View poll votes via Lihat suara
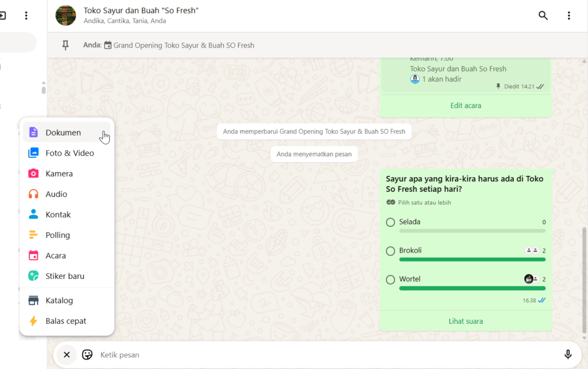The width and height of the screenshot is (588, 369). click(x=465, y=321)
